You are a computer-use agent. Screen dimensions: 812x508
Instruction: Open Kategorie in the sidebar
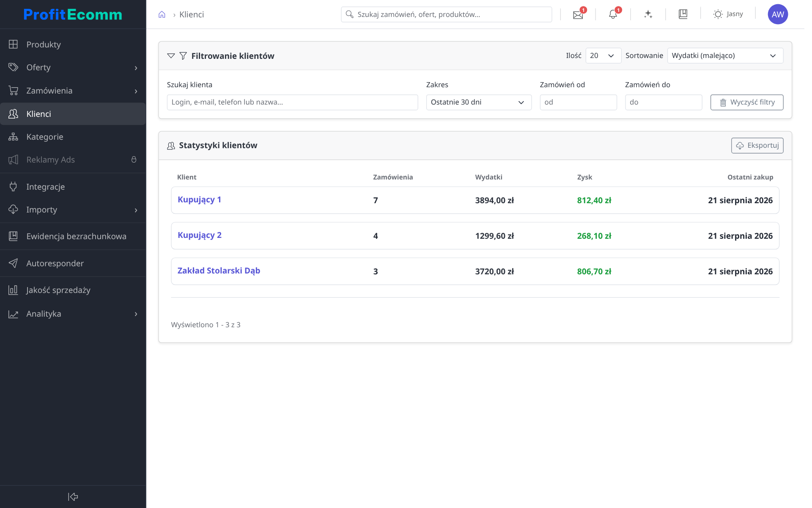click(x=73, y=137)
